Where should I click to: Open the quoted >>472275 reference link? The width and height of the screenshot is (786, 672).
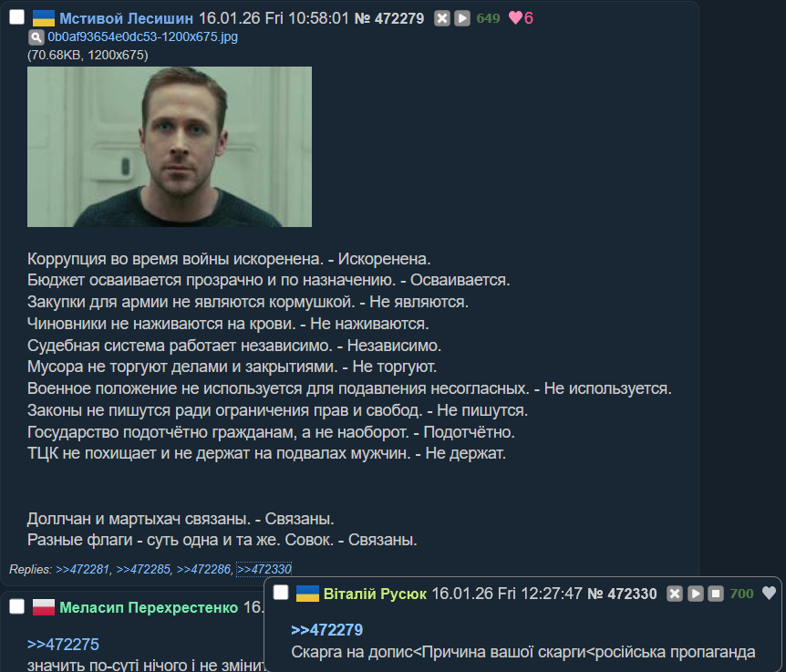63,645
